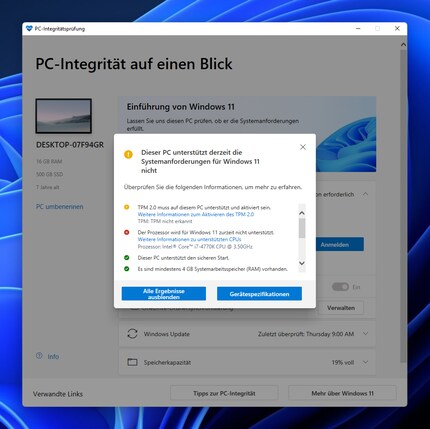
Task: Click the yellow warning icon in dialog header
Action: pyautogui.click(x=128, y=154)
